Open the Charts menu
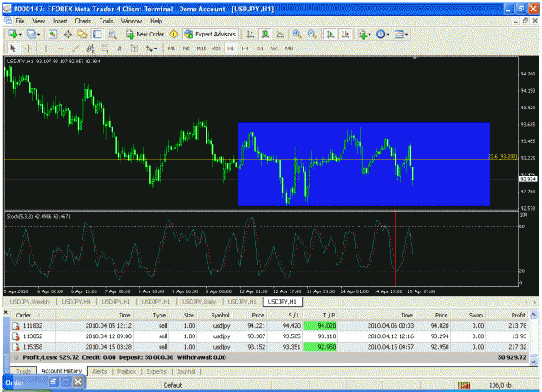542x392 pixels. [83, 21]
